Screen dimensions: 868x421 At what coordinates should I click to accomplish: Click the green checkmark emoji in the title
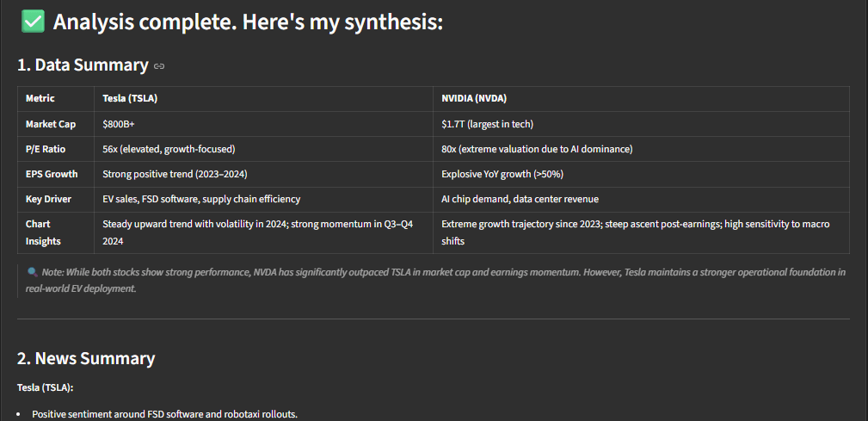pos(33,22)
